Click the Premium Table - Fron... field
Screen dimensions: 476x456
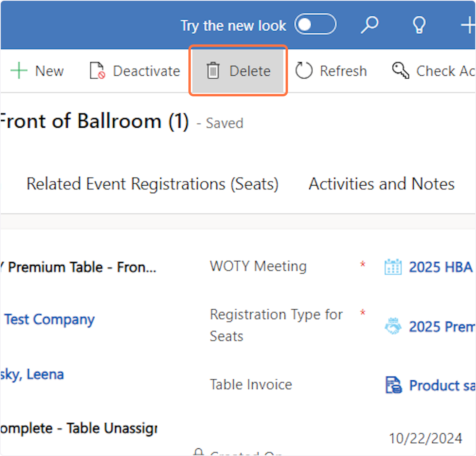[81, 267]
